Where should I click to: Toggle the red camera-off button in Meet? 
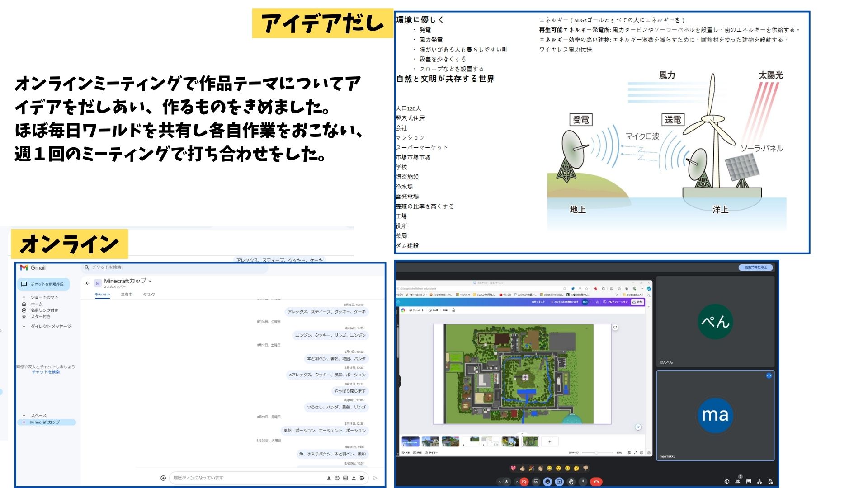pos(524,482)
